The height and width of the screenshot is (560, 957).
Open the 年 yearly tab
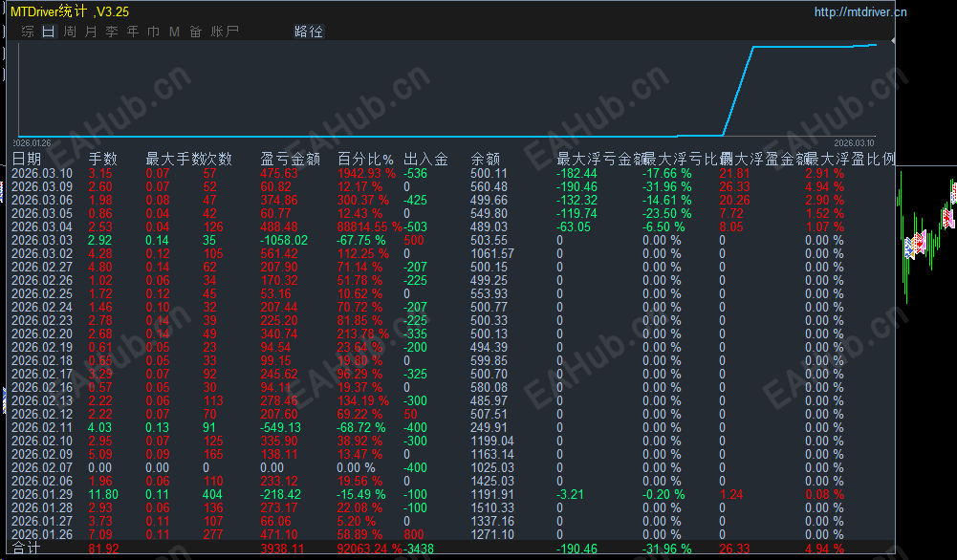coord(133,32)
